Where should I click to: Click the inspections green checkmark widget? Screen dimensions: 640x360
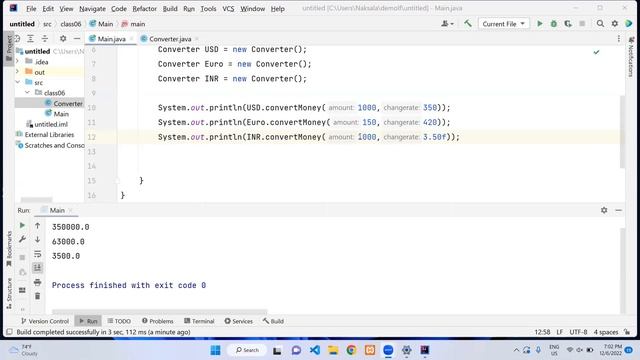[596, 52]
